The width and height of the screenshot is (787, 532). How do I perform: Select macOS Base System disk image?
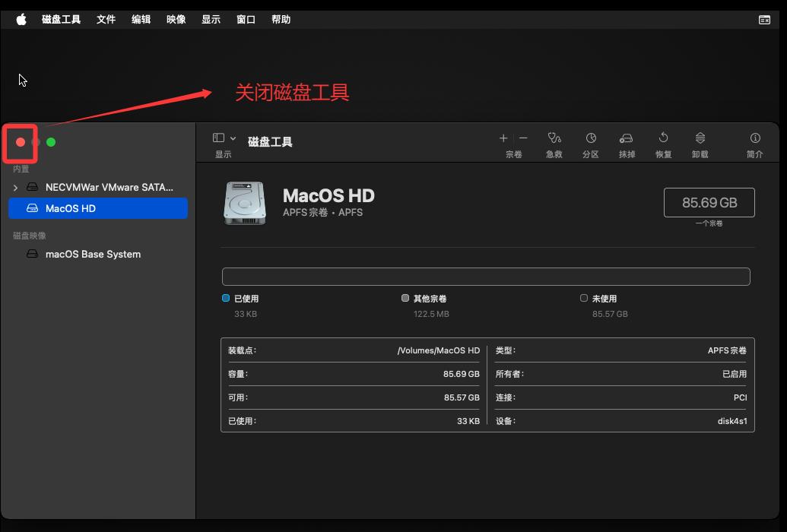click(98, 254)
